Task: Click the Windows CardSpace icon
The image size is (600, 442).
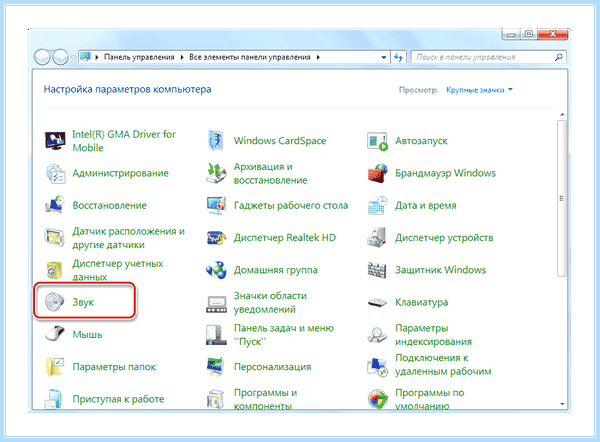Action: (216, 141)
